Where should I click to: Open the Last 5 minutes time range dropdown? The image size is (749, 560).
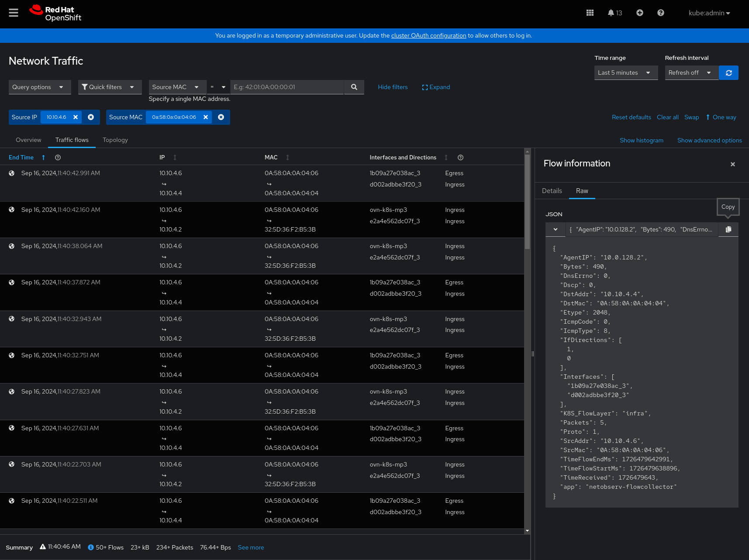[625, 73]
